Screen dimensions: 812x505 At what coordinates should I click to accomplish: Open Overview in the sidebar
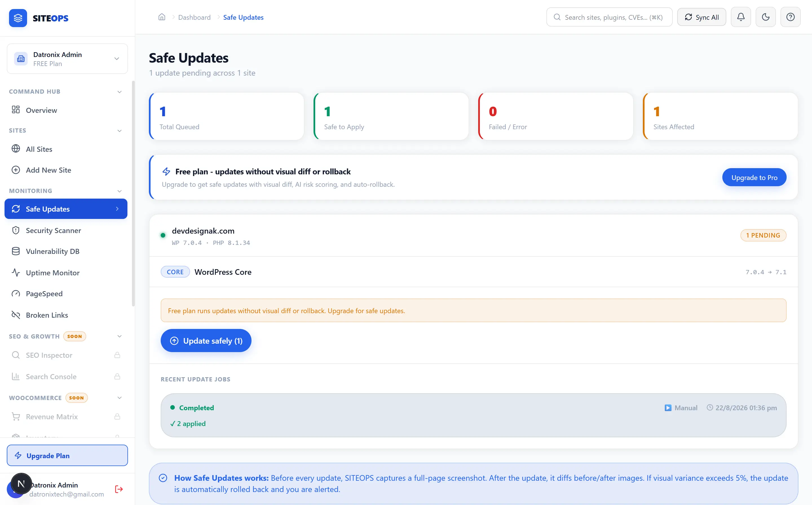[x=66, y=110]
